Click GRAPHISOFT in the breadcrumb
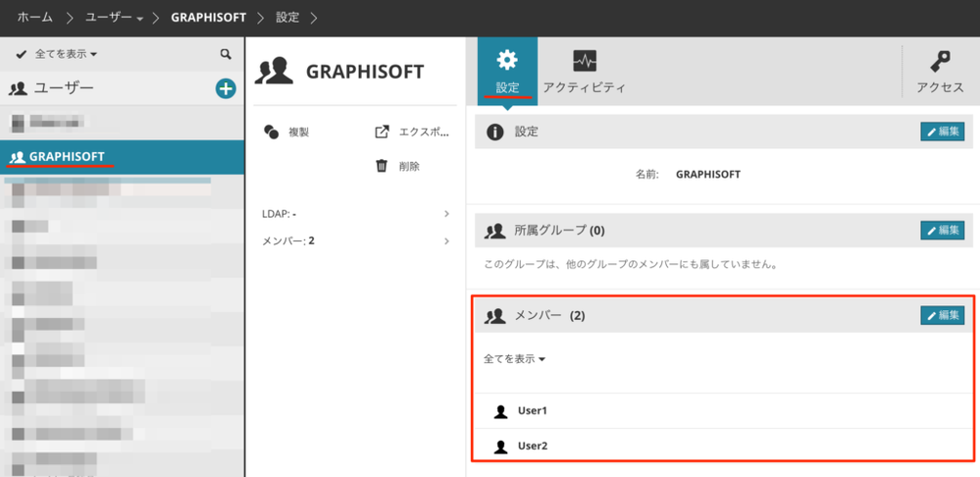The width and height of the screenshot is (980, 477). [209, 18]
